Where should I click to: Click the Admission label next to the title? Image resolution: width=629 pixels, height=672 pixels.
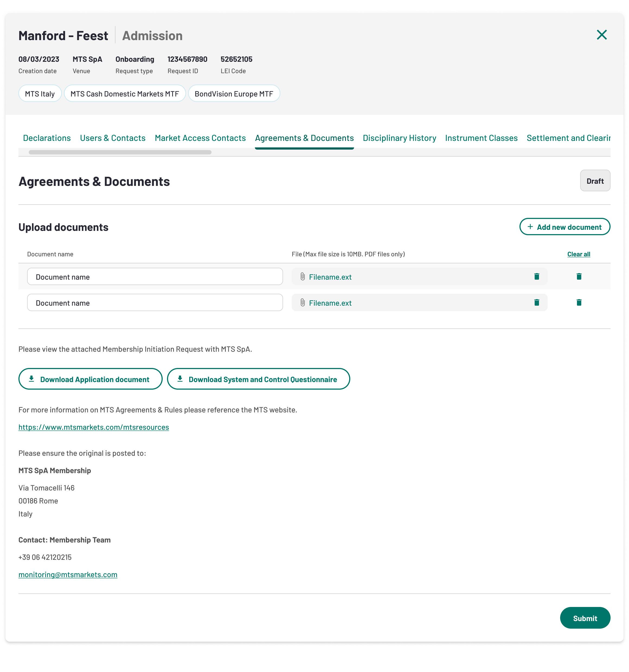(152, 35)
